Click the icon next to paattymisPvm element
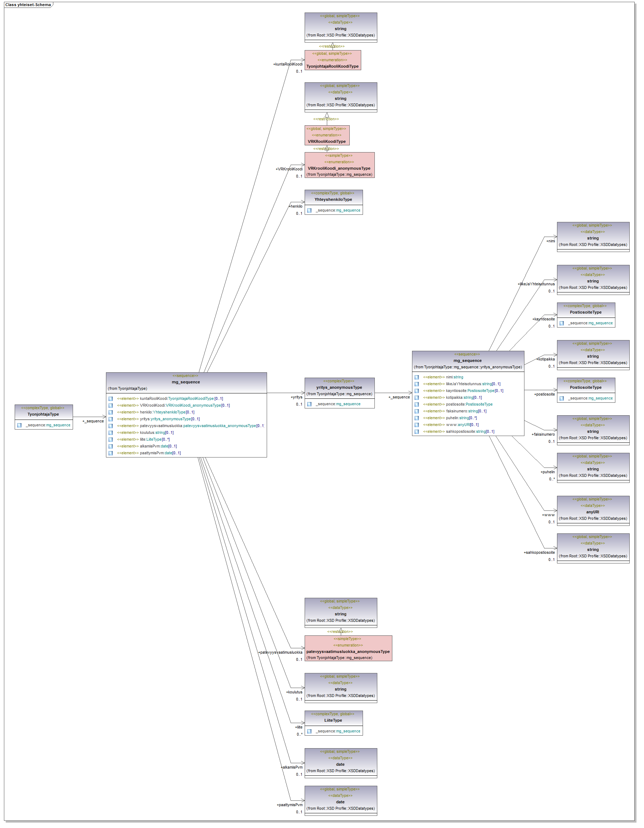The height and width of the screenshot is (828, 644). tap(111, 454)
